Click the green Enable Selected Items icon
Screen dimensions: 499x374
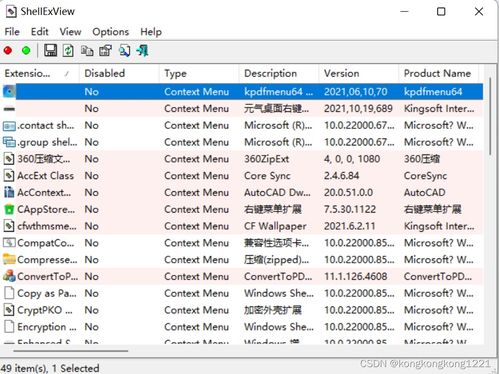26,51
